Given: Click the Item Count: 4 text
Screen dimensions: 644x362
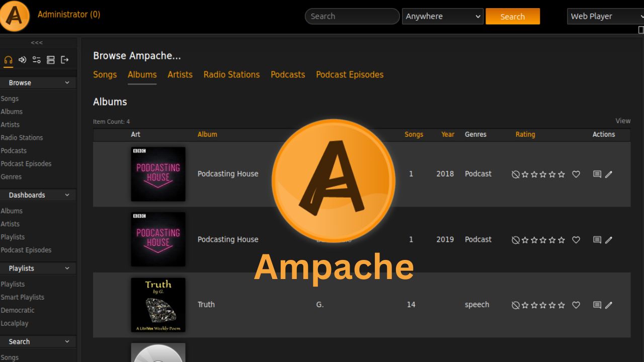Looking at the screenshot, I should 111,121.
